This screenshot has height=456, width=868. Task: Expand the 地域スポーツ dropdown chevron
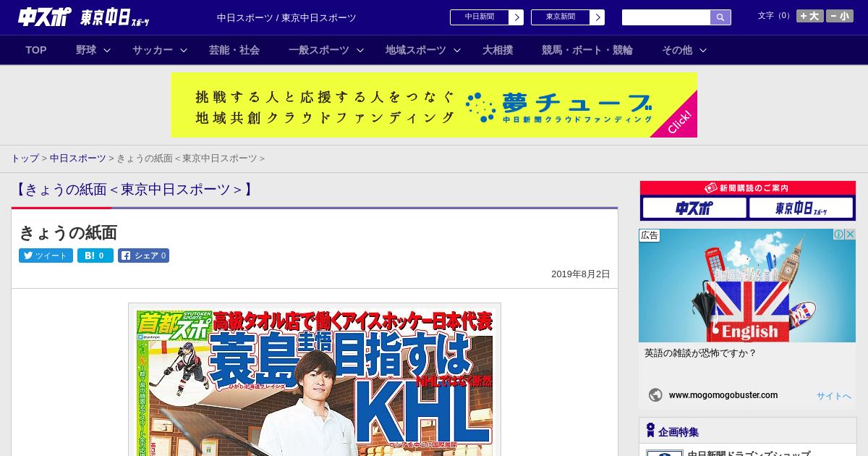click(x=456, y=50)
